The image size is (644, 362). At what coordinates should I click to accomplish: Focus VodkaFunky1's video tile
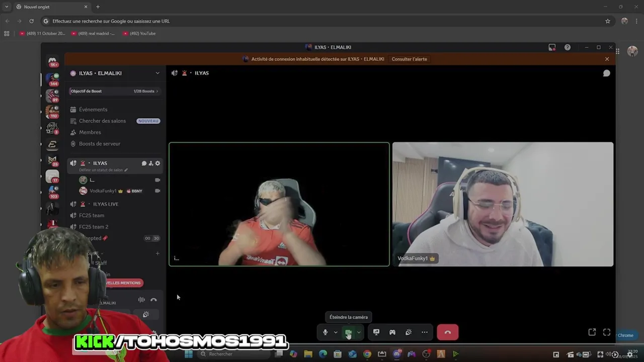(x=503, y=204)
